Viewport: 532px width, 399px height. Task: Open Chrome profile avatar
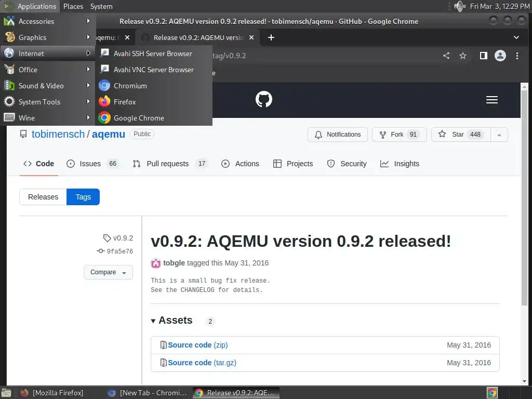pyautogui.click(x=500, y=56)
